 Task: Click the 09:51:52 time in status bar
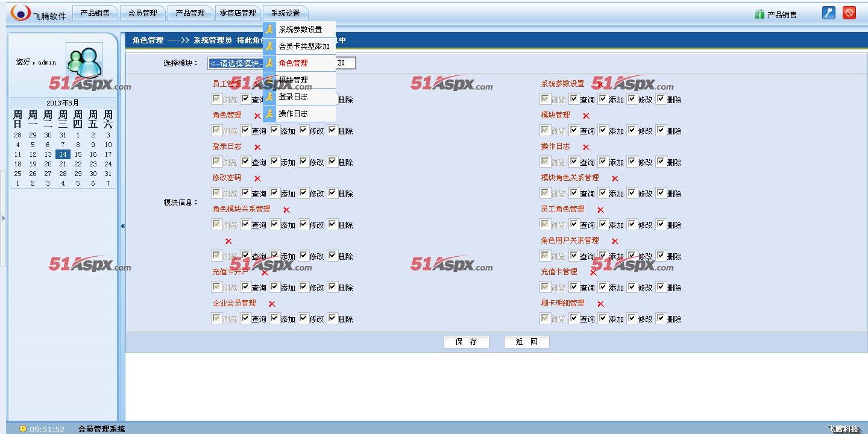(47, 429)
